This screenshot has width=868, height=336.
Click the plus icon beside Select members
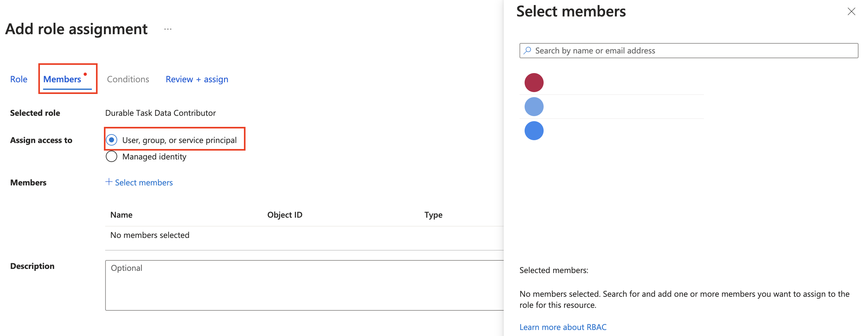tap(109, 182)
